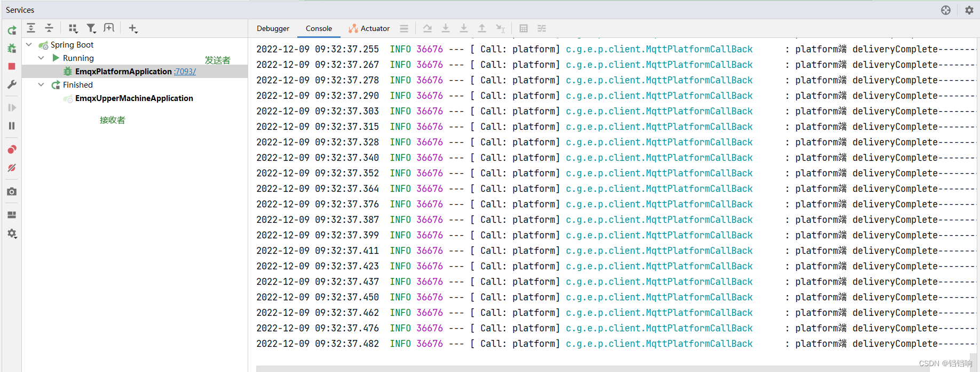This screenshot has height=372, width=980.
Task: Click the threads/frames layout lines icon
Action: point(404,28)
